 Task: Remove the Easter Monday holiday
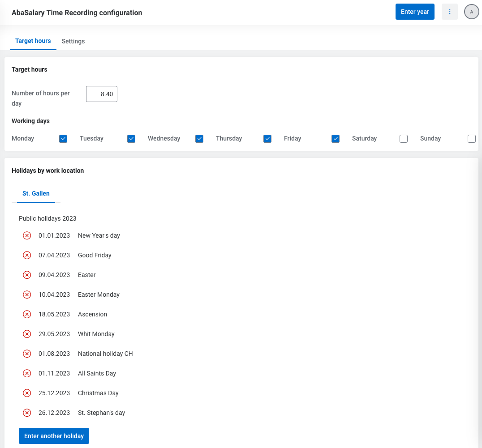click(27, 294)
